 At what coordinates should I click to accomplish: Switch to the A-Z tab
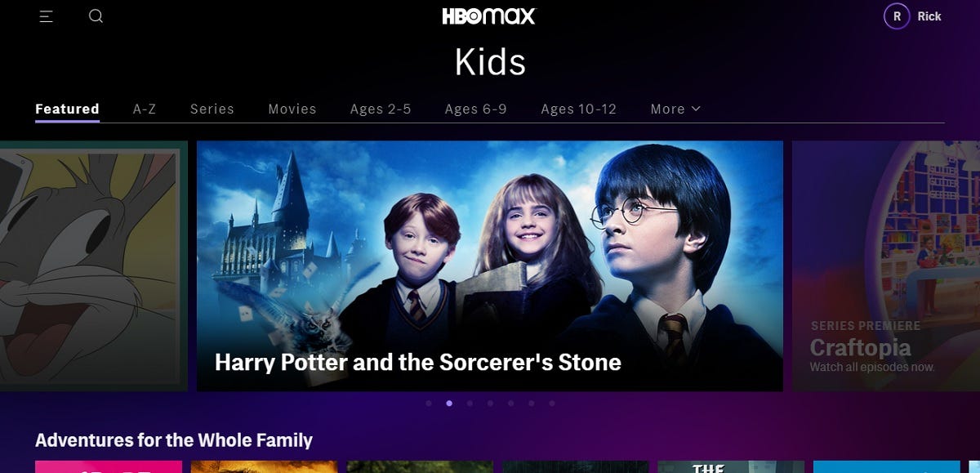pos(145,109)
